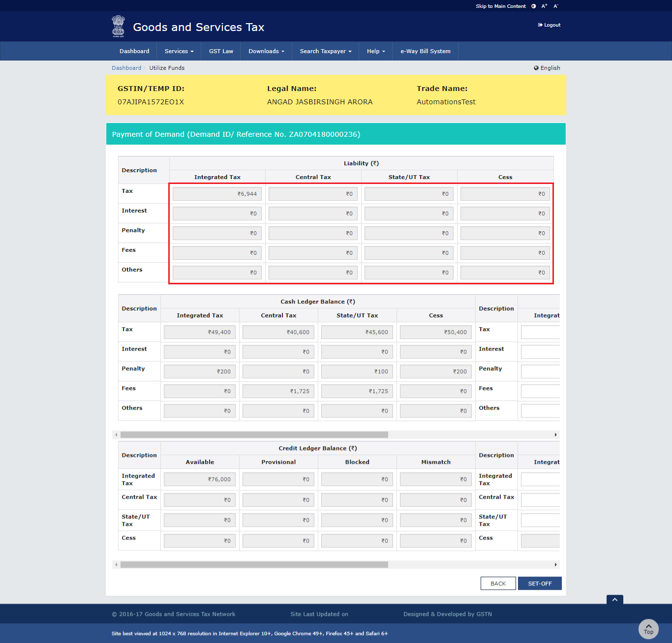This screenshot has height=643, width=672.
Task: Open the Services dropdown menu
Action: [179, 51]
